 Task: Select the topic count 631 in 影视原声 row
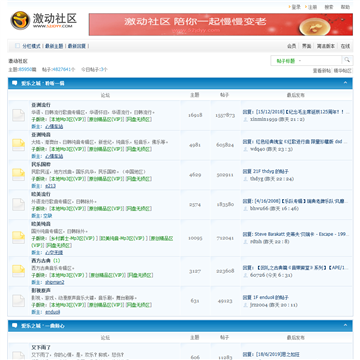coord(195,301)
